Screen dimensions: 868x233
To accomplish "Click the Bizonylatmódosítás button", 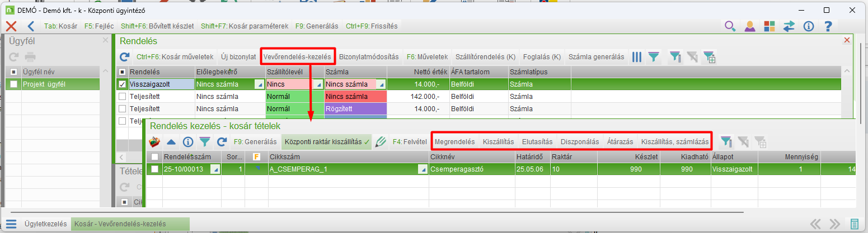I will pyautogui.click(x=369, y=56).
